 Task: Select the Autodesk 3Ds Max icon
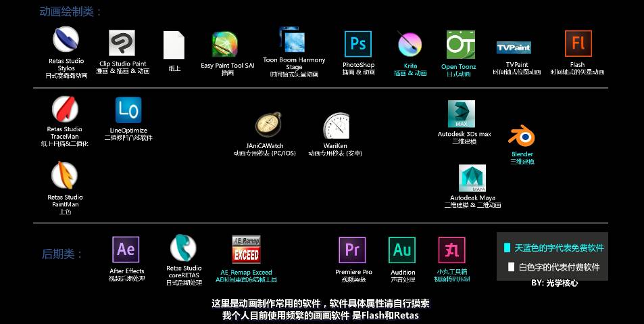tap(462, 114)
